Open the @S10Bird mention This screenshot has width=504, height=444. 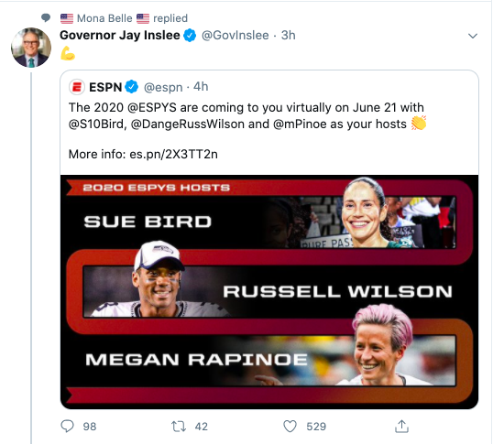point(96,125)
